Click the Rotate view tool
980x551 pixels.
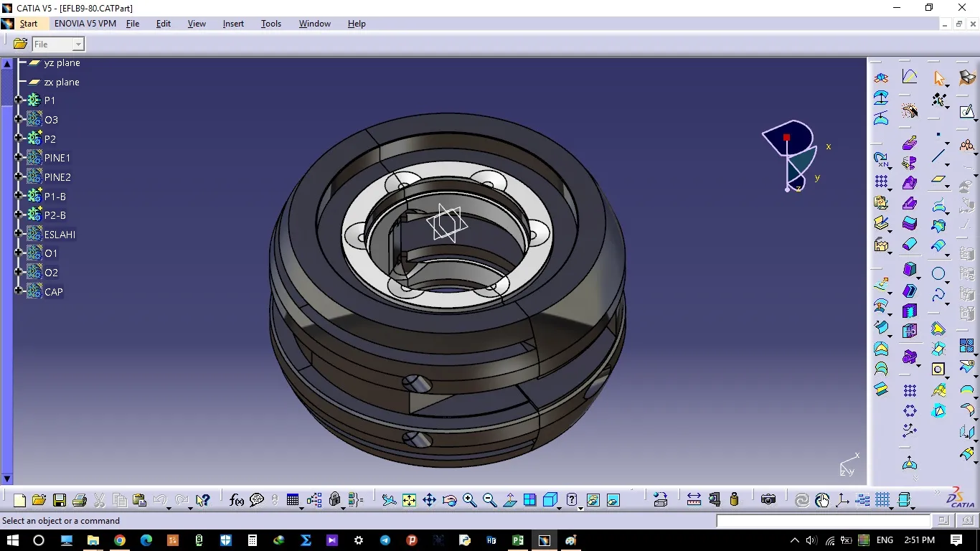point(449,500)
